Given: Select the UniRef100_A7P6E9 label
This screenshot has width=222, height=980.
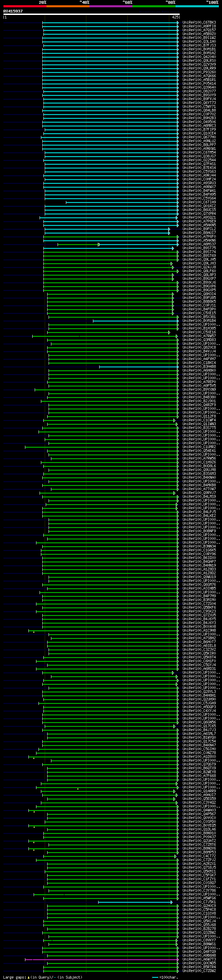Looking at the screenshot, I should (199, 221).
